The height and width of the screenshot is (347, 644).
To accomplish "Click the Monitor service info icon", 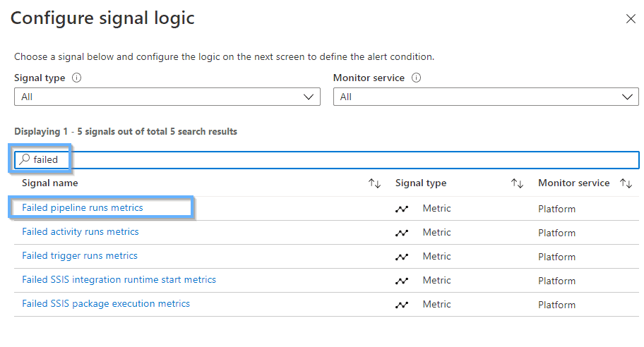I will tap(416, 78).
